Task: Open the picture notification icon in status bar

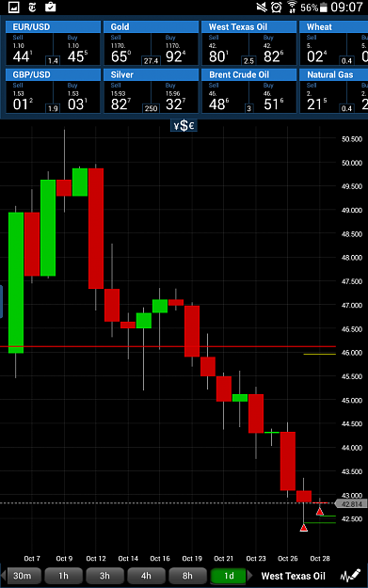Action: (13, 8)
